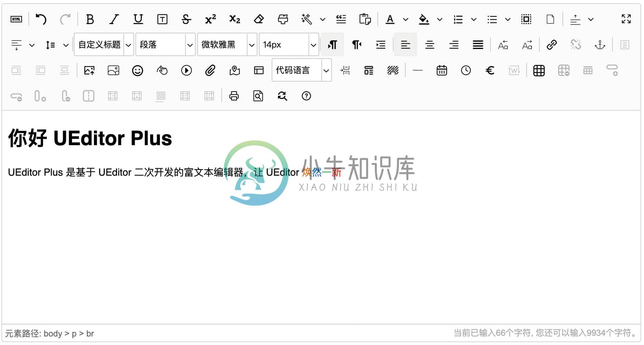Switch to HTML source view

(x=16, y=19)
